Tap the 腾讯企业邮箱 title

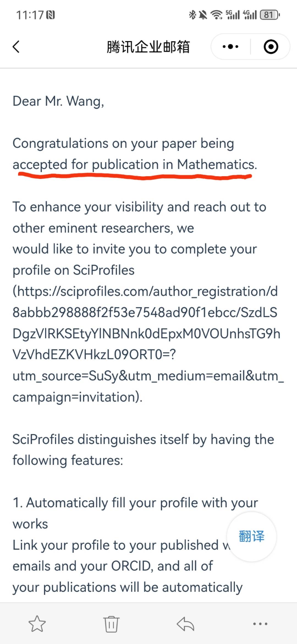148,47
